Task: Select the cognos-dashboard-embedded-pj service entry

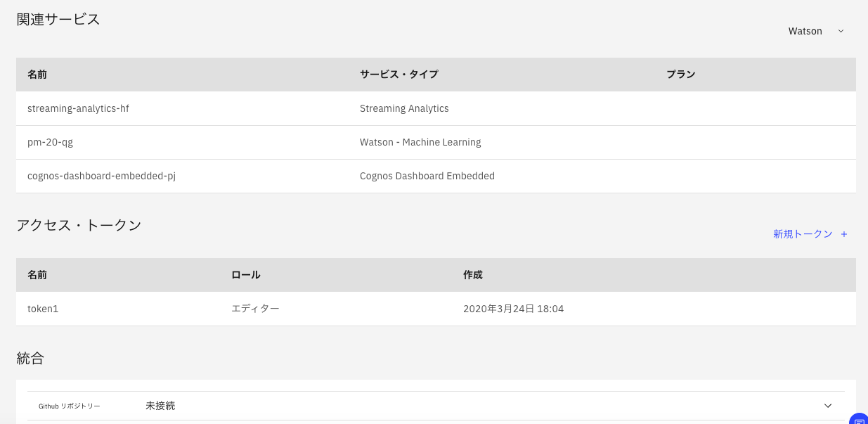Action: [101, 176]
